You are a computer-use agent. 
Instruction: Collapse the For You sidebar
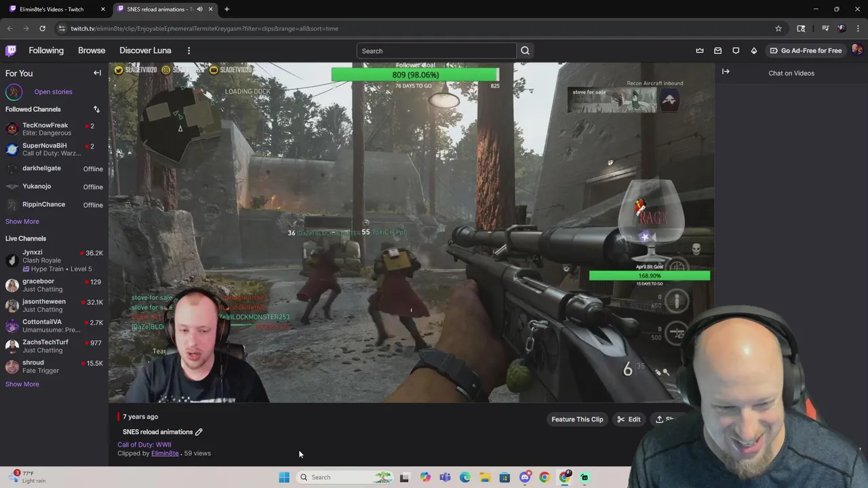pyautogui.click(x=97, y=73)
